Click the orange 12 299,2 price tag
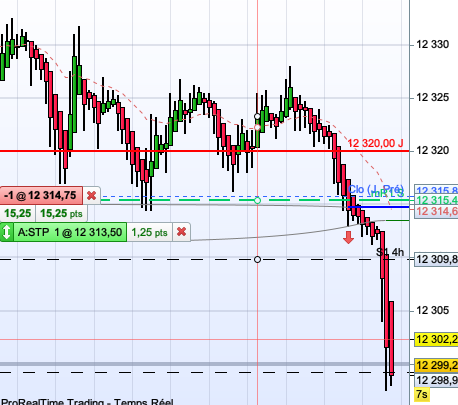The width and height of the screenshot is (458, 405). 436,365
